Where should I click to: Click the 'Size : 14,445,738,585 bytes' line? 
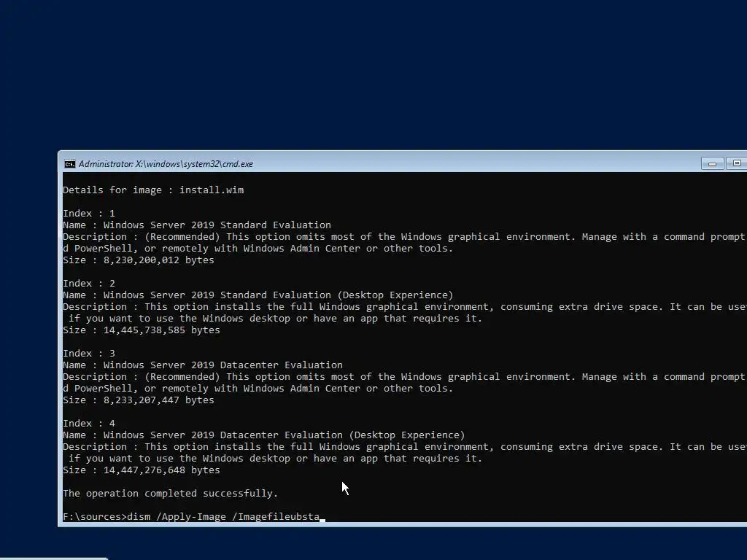(x=142, y=330)
